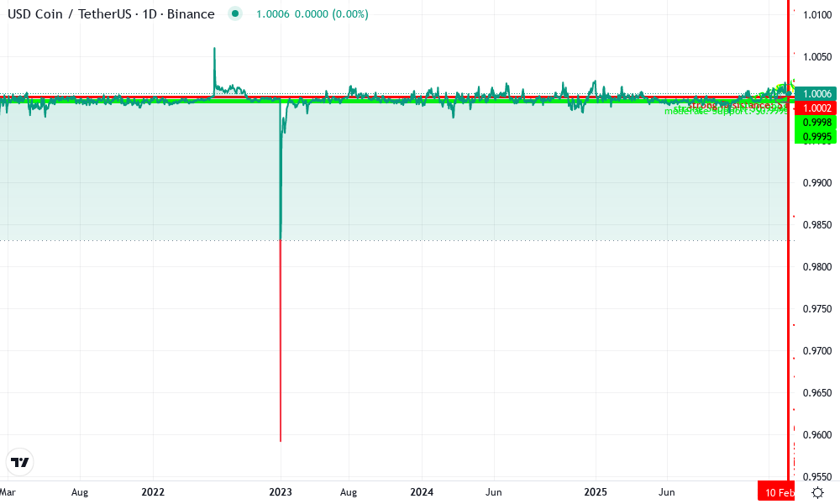Image resolution: width=840 pixels, height=504 pixels.
Task: Click the Mar label on time axis
Action: point(8,492)
